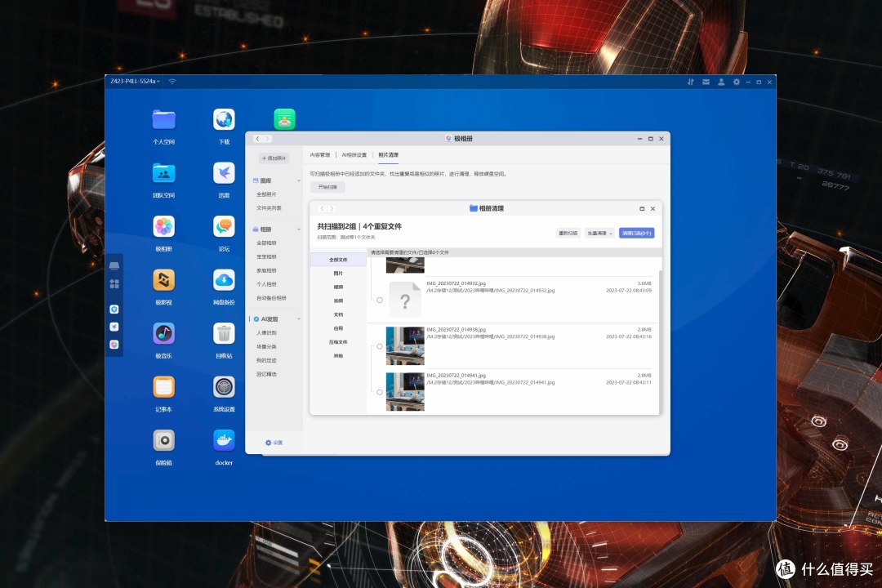Open thumbnail of IMG_20230722_014938.jpg

pos(405,346)
